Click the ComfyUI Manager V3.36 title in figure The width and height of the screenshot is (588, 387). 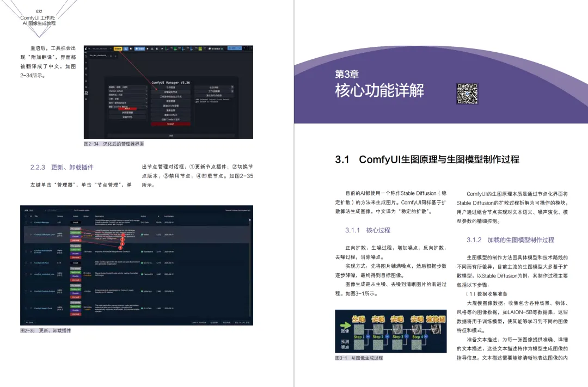170,83
